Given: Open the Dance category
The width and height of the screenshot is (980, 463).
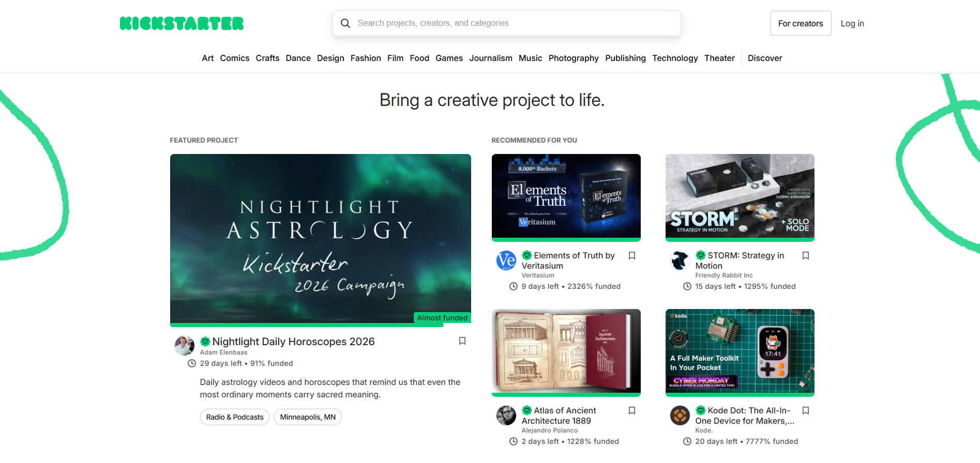Looking at the screenshot, I should 298,58.
